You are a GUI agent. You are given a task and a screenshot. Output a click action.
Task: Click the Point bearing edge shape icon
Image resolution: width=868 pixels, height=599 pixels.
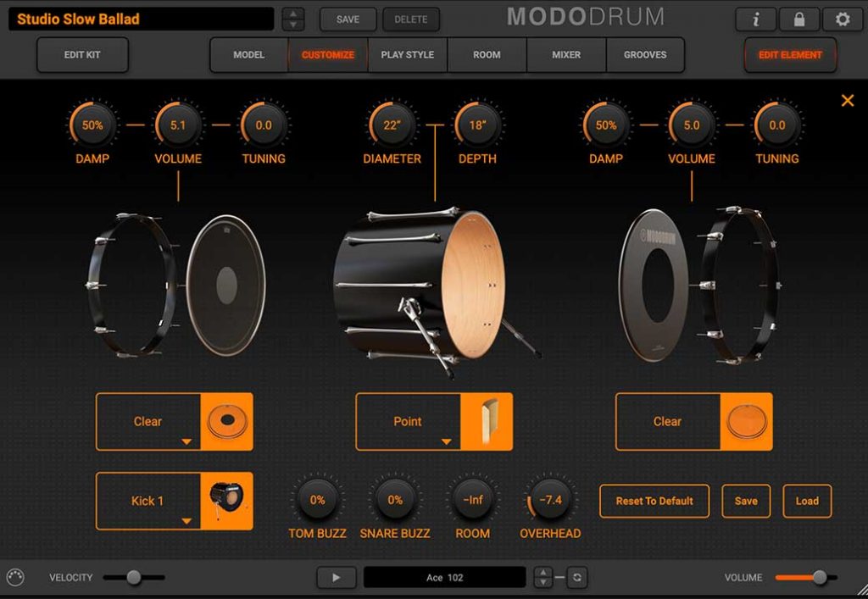coord(487,421)
